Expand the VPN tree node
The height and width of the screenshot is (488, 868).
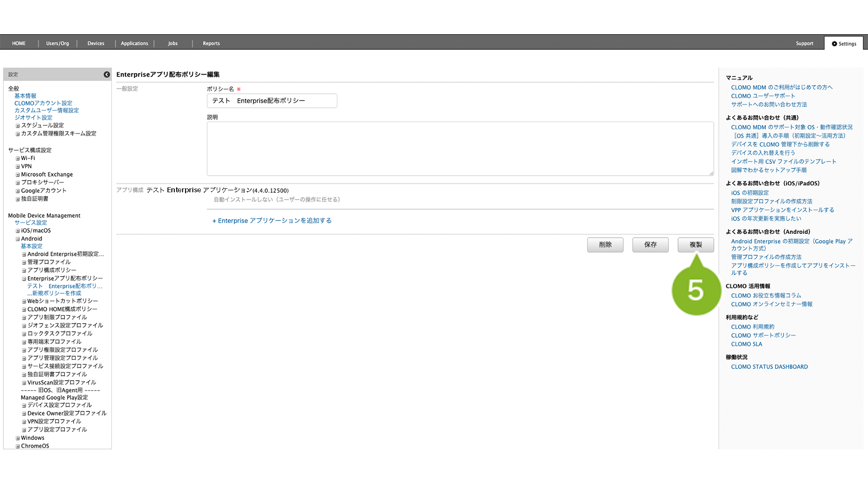tap(18, 167)
